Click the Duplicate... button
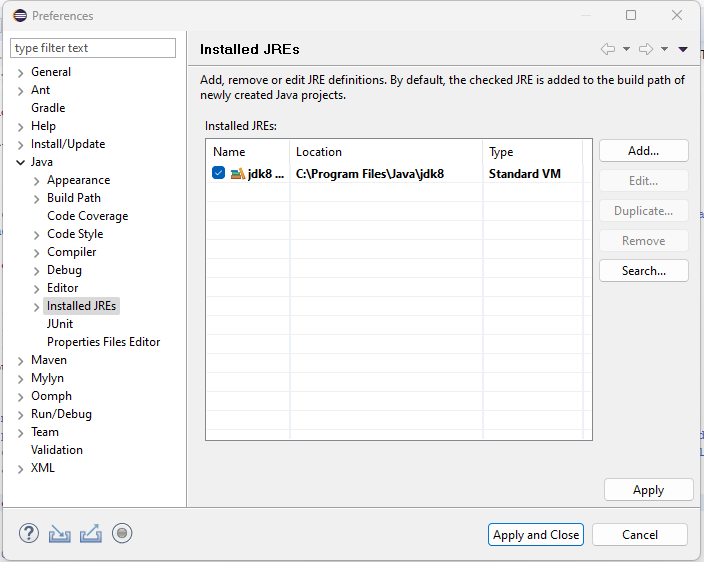704x562 pixels. pos(643,211)
